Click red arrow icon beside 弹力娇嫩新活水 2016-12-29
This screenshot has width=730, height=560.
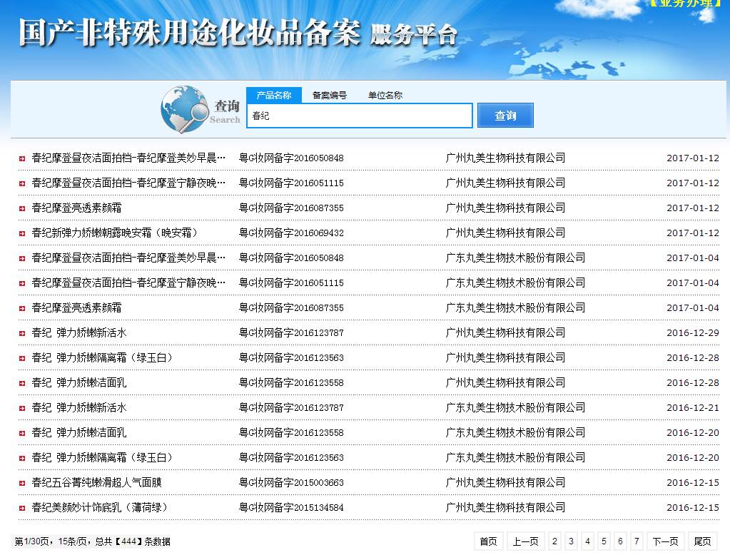tap(22, 333)
